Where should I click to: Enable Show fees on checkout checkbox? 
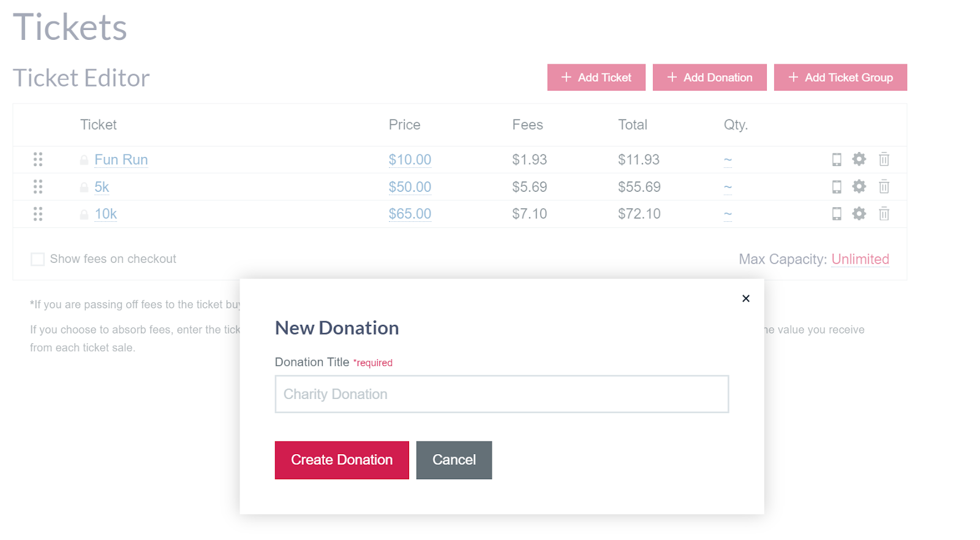[x=37, y=259]
